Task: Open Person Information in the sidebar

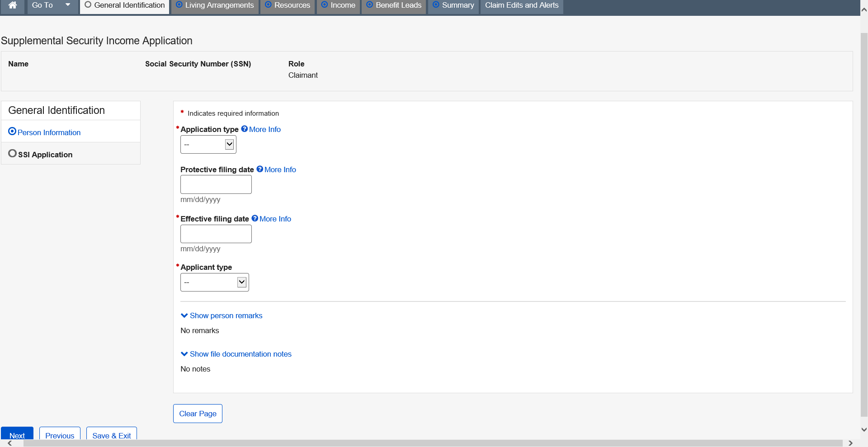Action: tap(49, 132)
